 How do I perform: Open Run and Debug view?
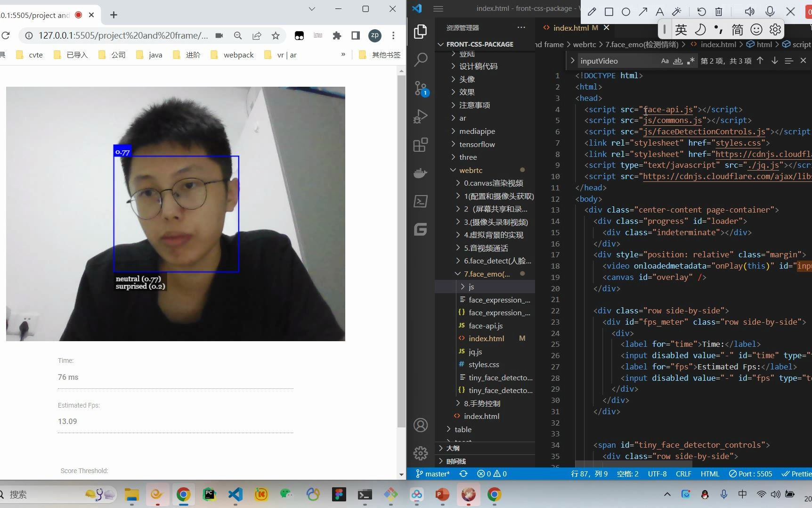tap(420, 116)
